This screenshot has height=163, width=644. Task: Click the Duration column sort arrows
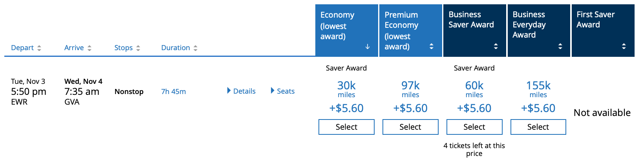click(195, 48)
